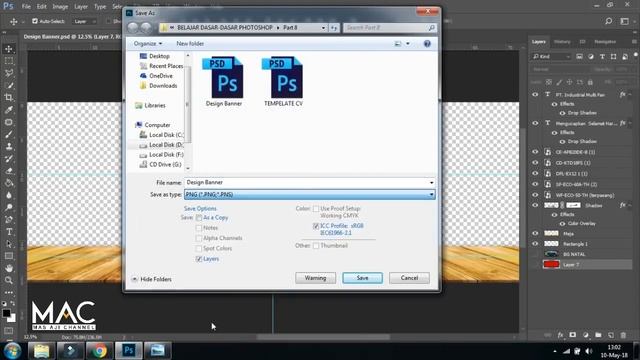Image resolution: width=640 pixels, height=360 pixels.
Task: Toggle the ICC Profile sRGB checkbox
Action: pyautogui.click(x=316, y=226)
